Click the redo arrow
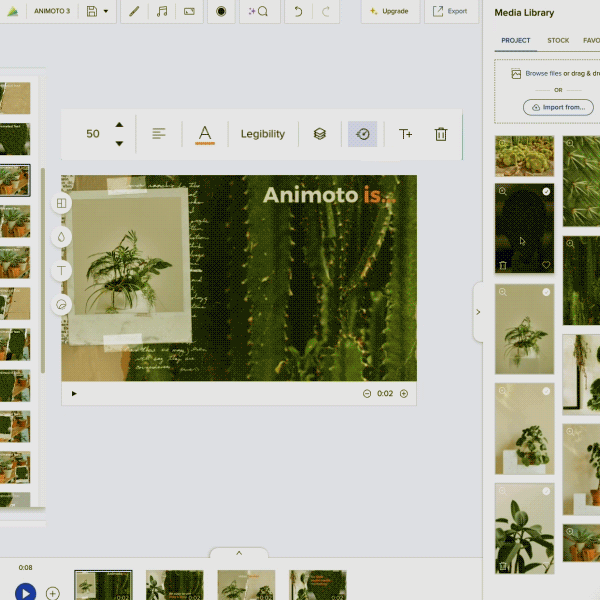 coord(326,11)
